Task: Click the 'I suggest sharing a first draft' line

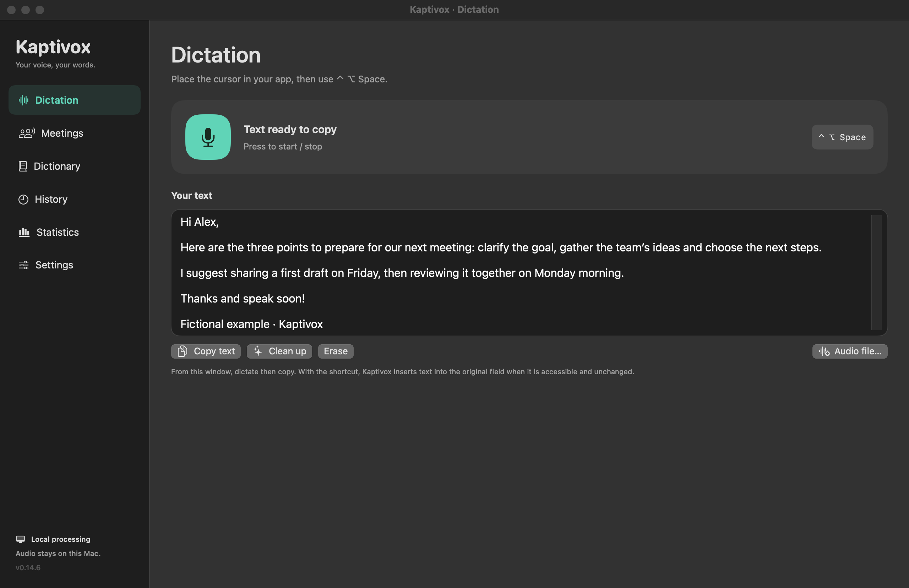Action: (402, 273)
